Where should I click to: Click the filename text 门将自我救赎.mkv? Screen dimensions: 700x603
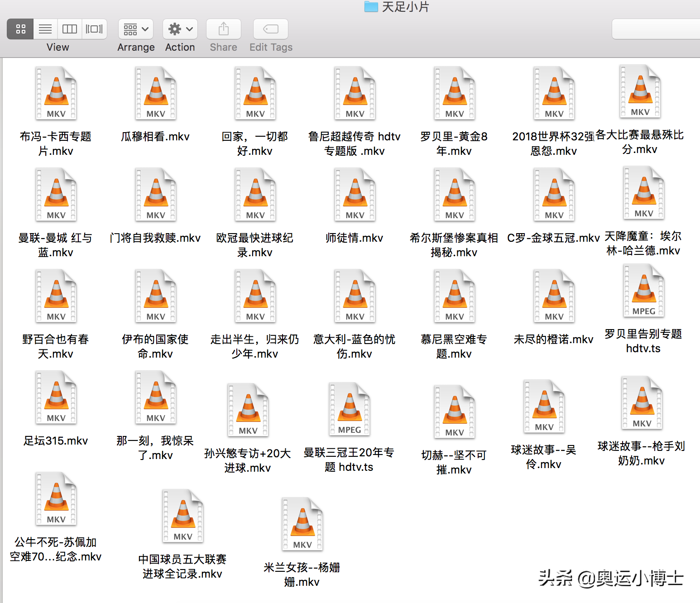coord(155,238)
